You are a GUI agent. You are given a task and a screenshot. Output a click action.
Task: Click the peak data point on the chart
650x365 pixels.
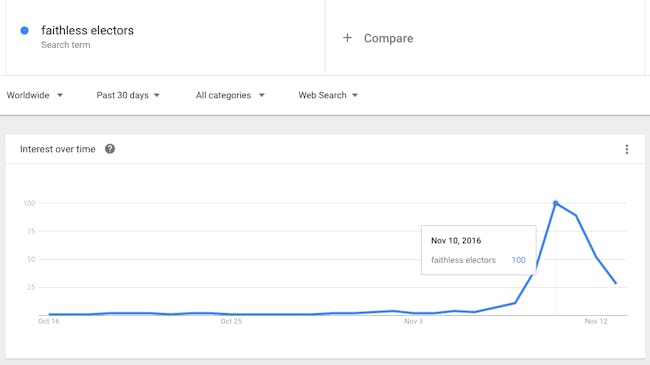point(555,203)
